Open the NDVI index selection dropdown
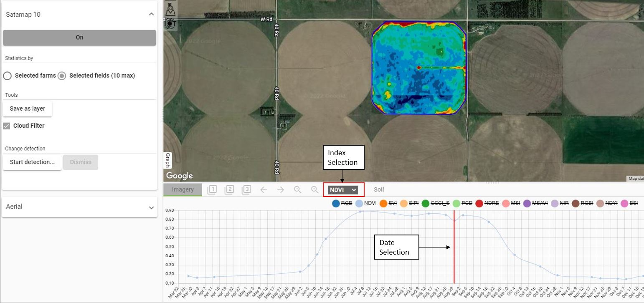 pyautogui.click(x=343, y=190)
